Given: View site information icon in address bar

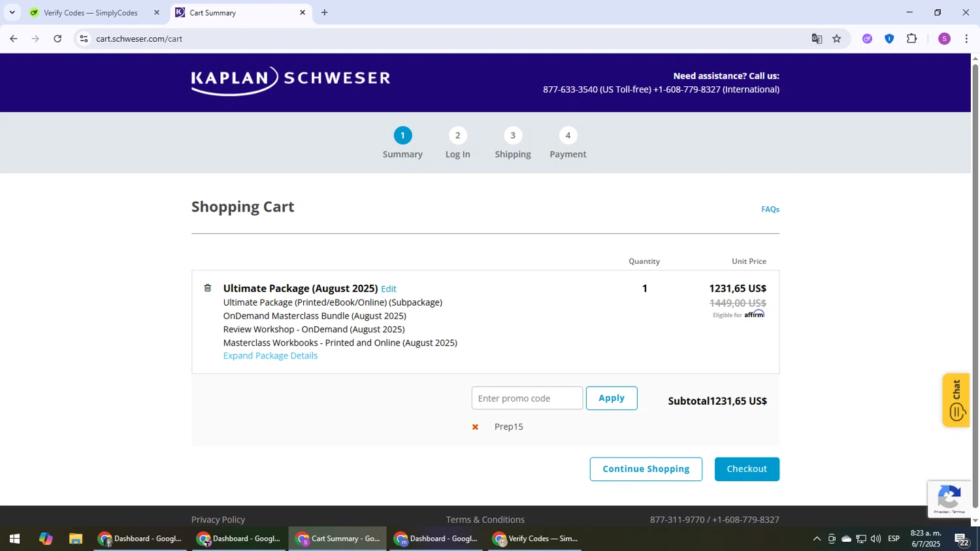Looking at the screenshot, I should 84,39.
